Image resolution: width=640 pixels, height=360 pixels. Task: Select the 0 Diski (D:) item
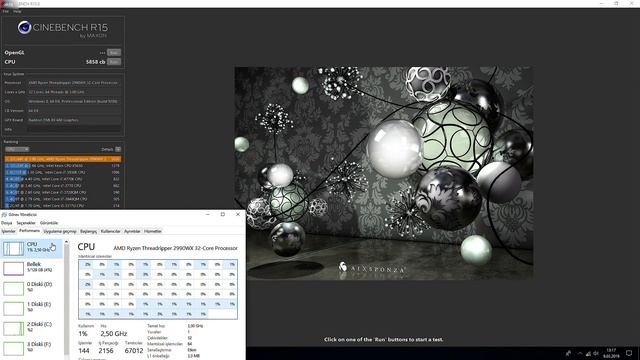(32, 288)
